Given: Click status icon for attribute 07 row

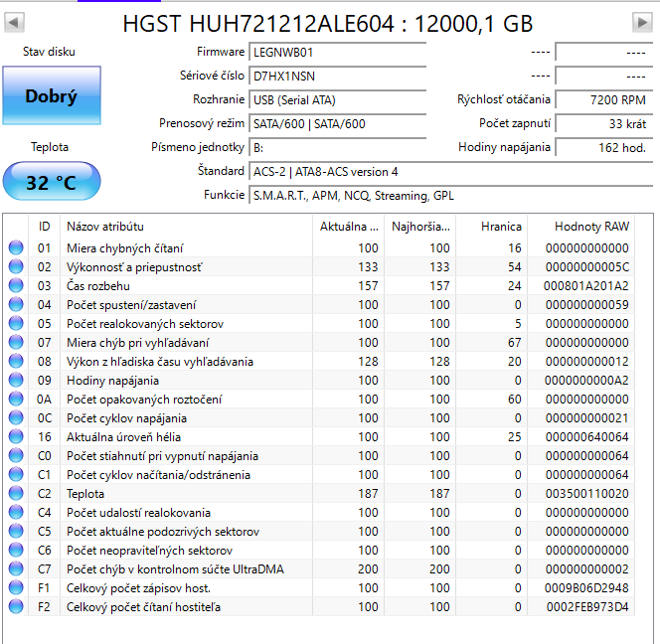Looking at the screenshot, I should [x=16, y=342].
